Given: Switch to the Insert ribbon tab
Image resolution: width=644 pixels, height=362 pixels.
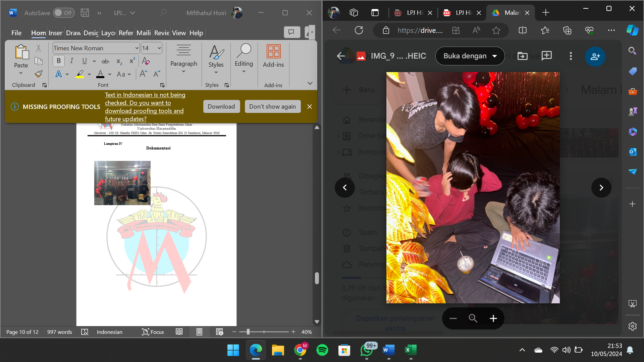Looking at the screenshot, I should coord(56,33).
